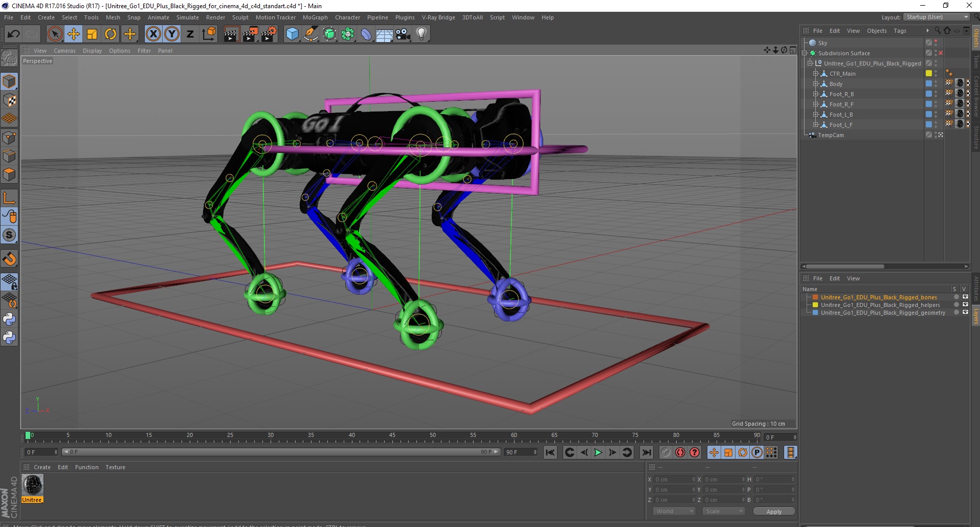Select the Rotate tool

point(110,34)
